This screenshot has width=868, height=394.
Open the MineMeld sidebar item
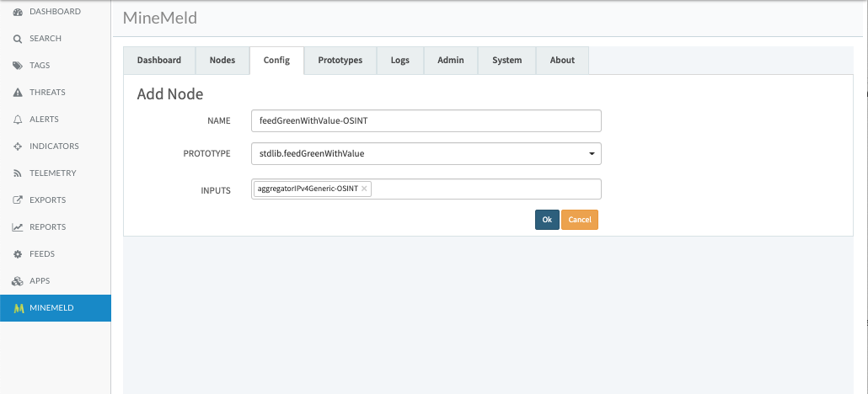pos(51,308)
